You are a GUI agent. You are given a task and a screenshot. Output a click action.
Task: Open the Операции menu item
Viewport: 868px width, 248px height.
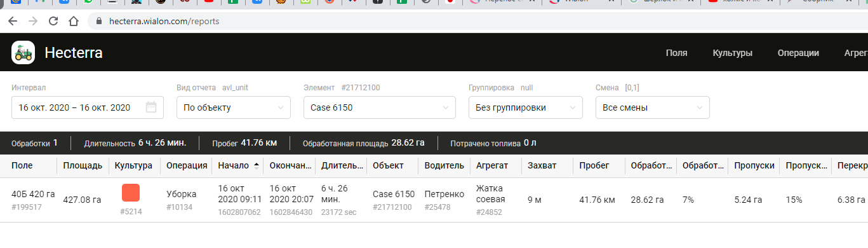[x=798, y=53]
